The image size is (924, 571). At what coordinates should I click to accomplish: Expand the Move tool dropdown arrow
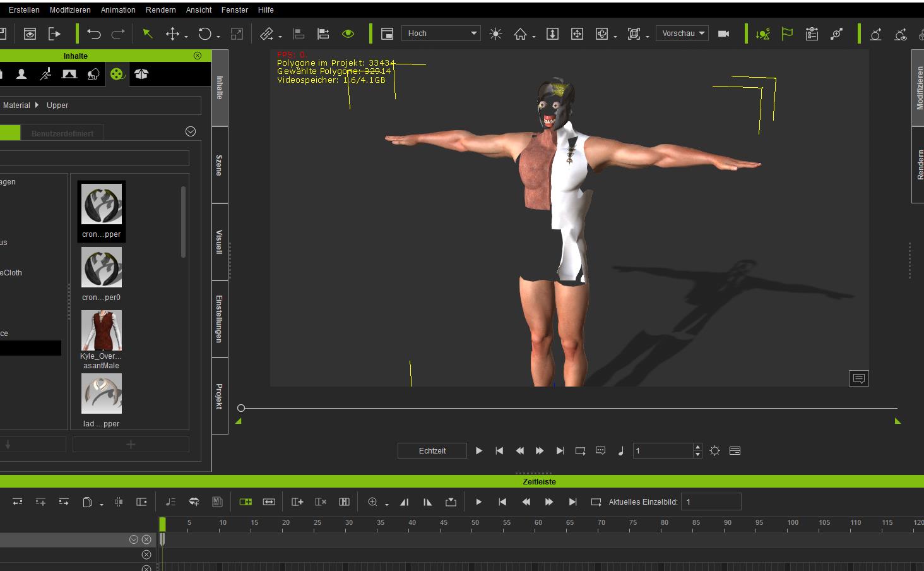point(186,37)
